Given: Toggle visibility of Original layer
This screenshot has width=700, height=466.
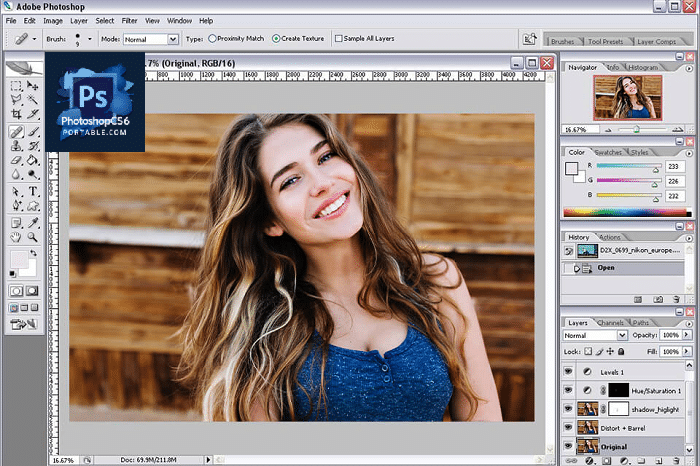Looking at the screenshot, I should 568,446.
